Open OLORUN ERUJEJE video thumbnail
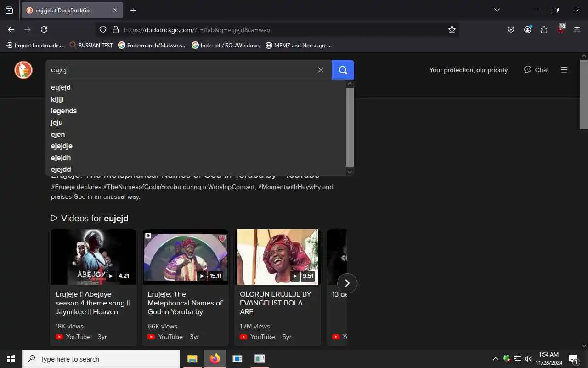The height and width of the screenshot is (368, 588). (277, 257)
